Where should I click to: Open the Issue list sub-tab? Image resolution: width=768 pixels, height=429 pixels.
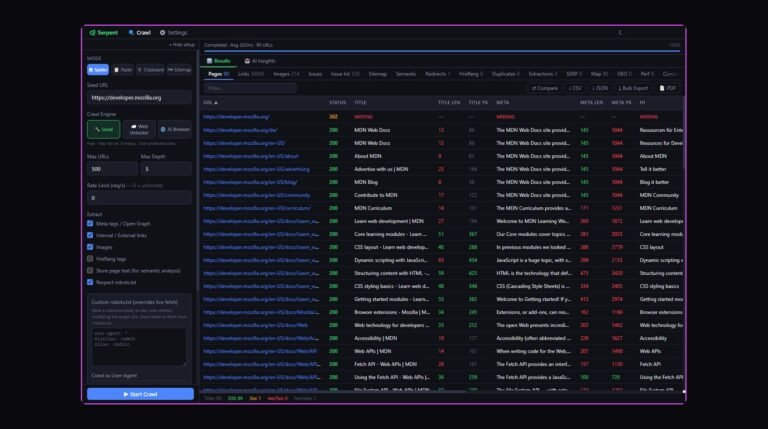point(345,74)
